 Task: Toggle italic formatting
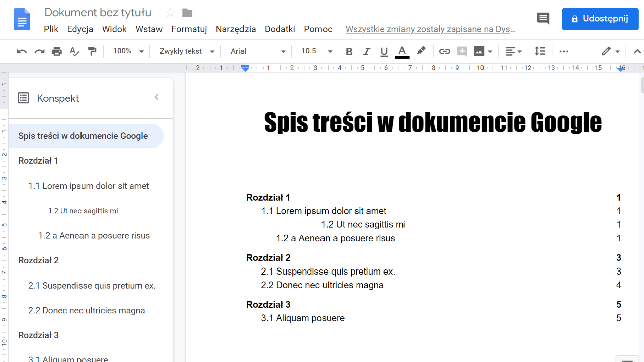pyautogui.click(x=367, y=51)
